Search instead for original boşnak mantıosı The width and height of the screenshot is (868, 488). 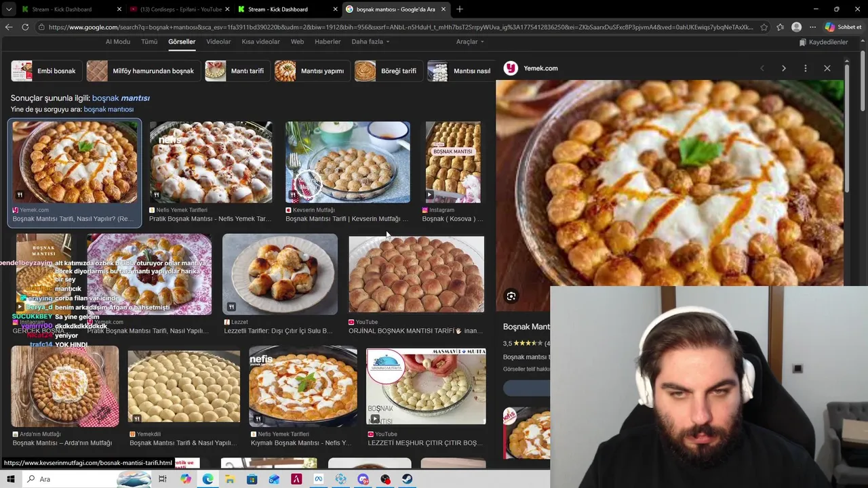[x=108, y=109]
